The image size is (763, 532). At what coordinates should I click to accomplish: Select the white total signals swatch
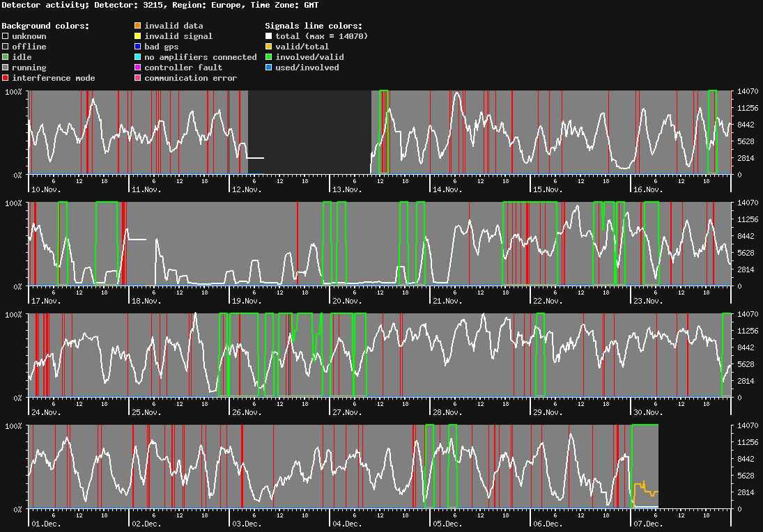coord(268,36)
